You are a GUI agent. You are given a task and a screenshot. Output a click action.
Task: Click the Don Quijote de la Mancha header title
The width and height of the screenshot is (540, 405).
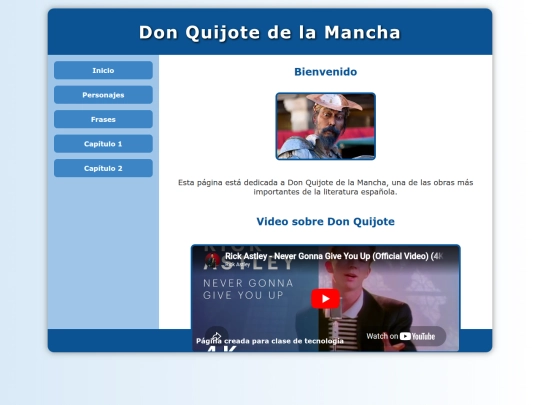click(x=270, y=32)
